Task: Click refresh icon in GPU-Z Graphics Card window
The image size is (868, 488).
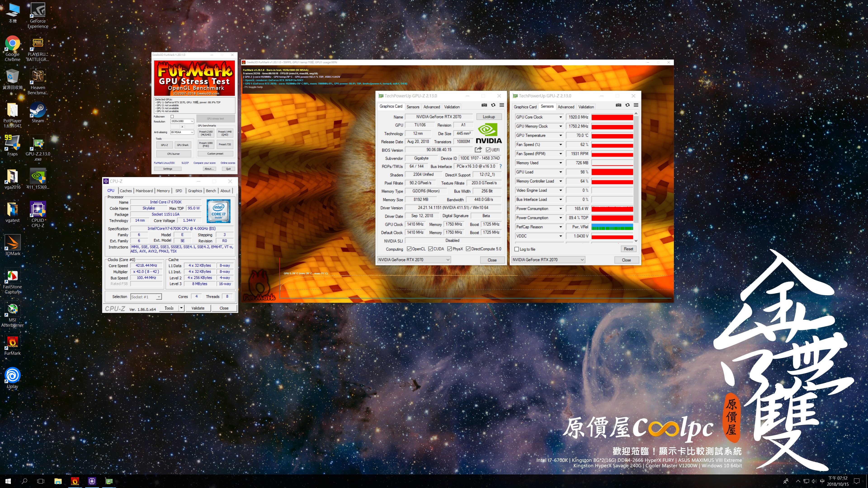Action: coord(493,105)
